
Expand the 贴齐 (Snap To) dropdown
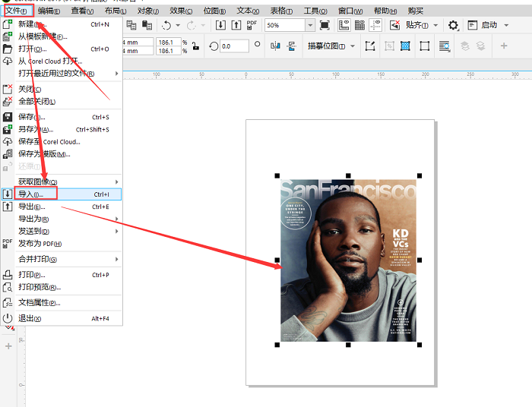pyautogui.click(x=435, y=25)
